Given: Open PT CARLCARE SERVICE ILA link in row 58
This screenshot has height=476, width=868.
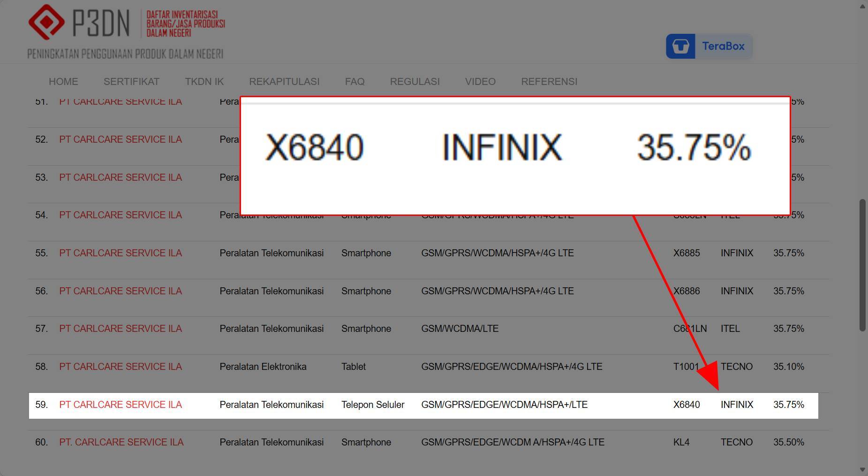Looking at the screenshot, I should [x=121, y=367].
